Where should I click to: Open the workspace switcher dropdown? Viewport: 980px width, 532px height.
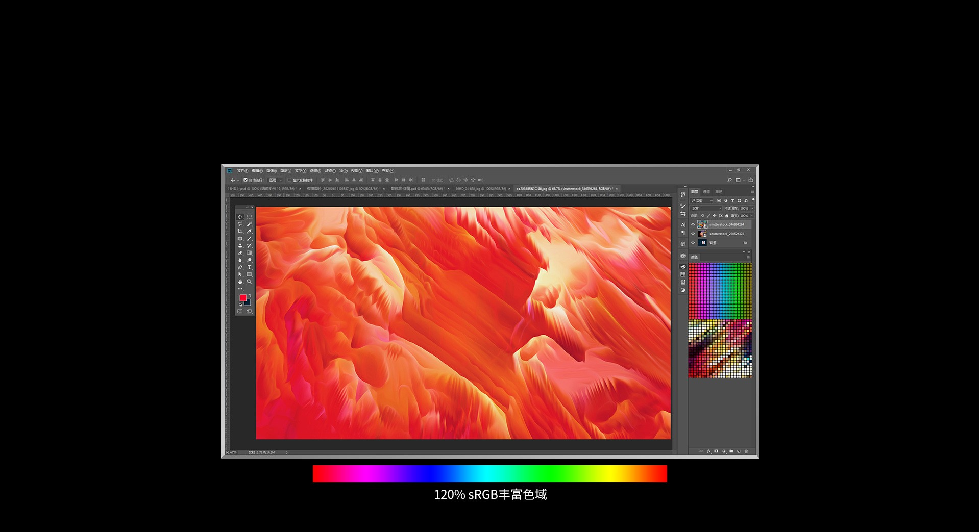741,180
